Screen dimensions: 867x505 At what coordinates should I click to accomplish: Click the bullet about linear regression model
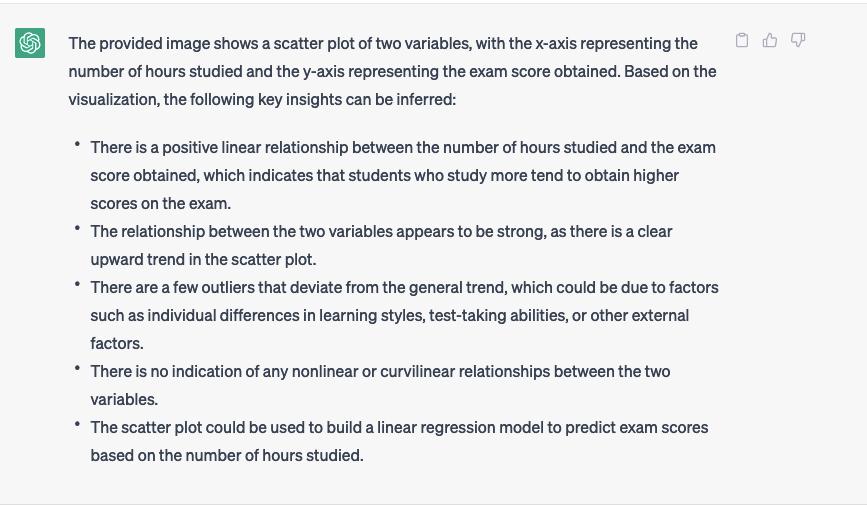point(399,441)
